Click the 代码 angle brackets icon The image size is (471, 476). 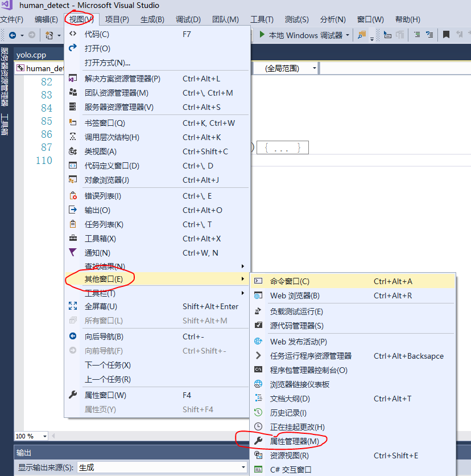click(73, 34)
